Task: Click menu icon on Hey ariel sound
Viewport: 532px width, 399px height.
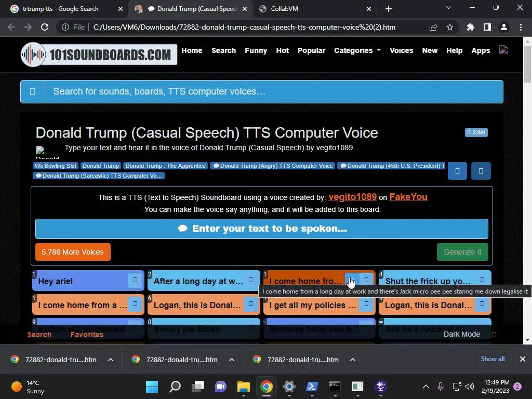Action: [135, 280]
